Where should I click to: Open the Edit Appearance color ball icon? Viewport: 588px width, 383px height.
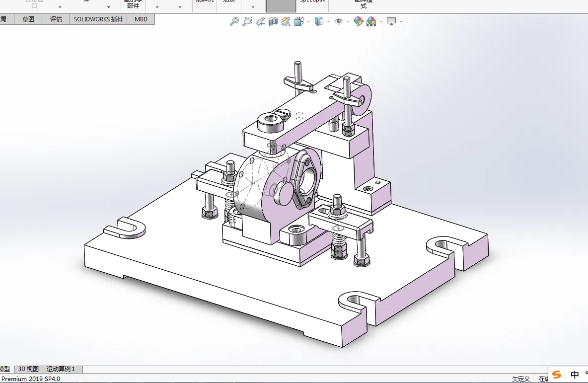(359, 21)
